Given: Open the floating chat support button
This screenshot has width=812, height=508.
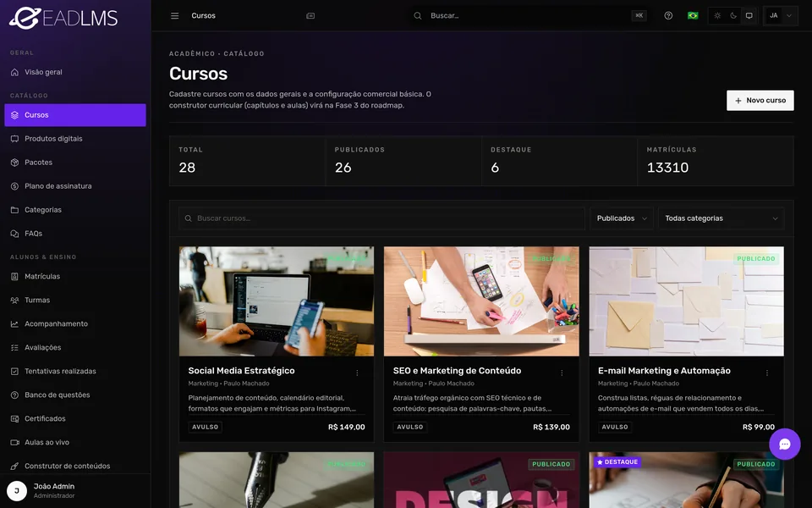Looking at the screenshot, I should click(785, 444).
